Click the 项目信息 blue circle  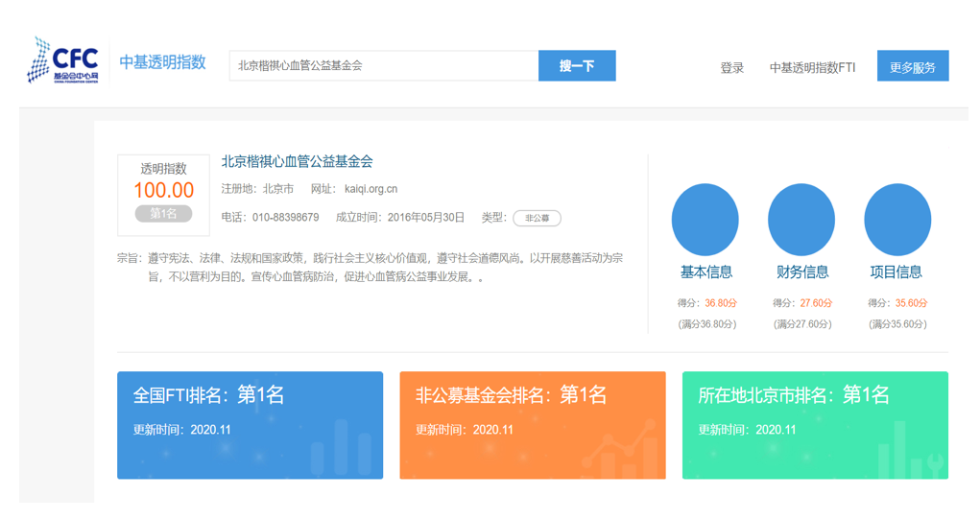pos(897,220)
